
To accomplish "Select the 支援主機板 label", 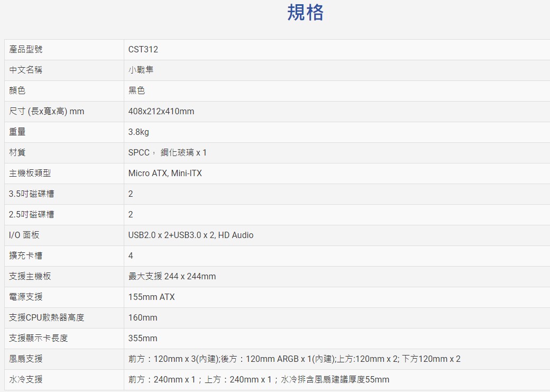I will [30, 277].
